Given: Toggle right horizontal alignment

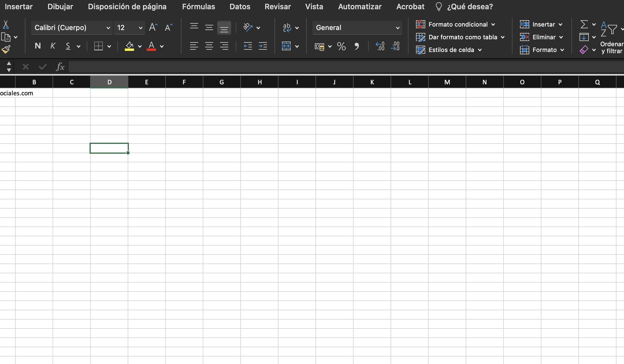Looking at the screenshot, I should 224,46.
